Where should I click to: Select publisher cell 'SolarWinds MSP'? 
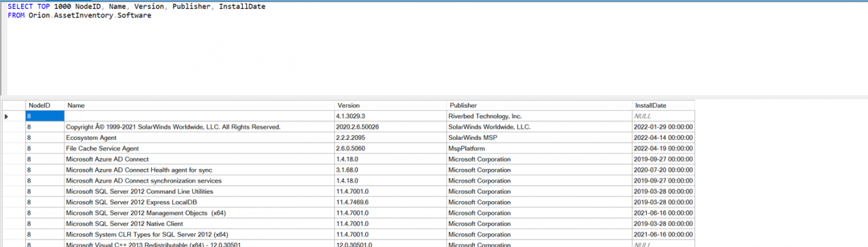539,138
